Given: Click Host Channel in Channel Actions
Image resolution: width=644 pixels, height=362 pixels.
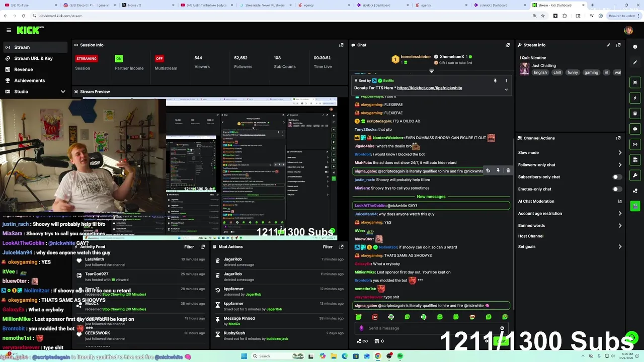Looking at the screenshot, I should [x=531, y=236].
